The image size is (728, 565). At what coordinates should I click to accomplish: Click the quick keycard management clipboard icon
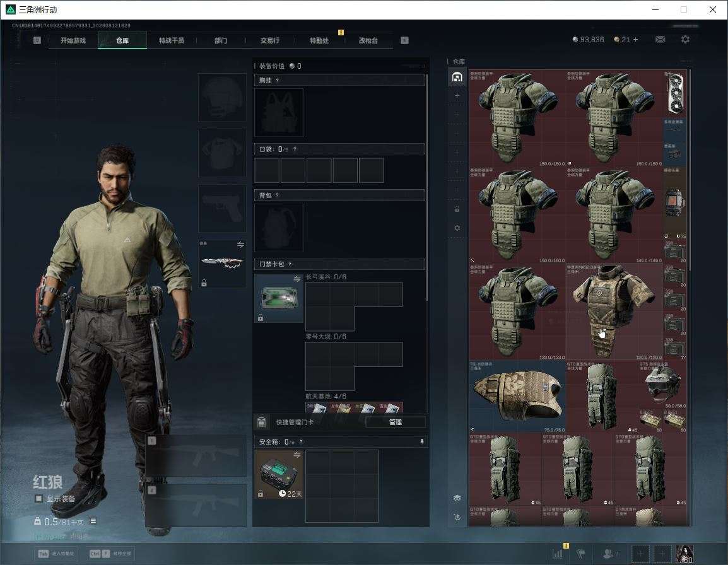[x=261, y=422]
